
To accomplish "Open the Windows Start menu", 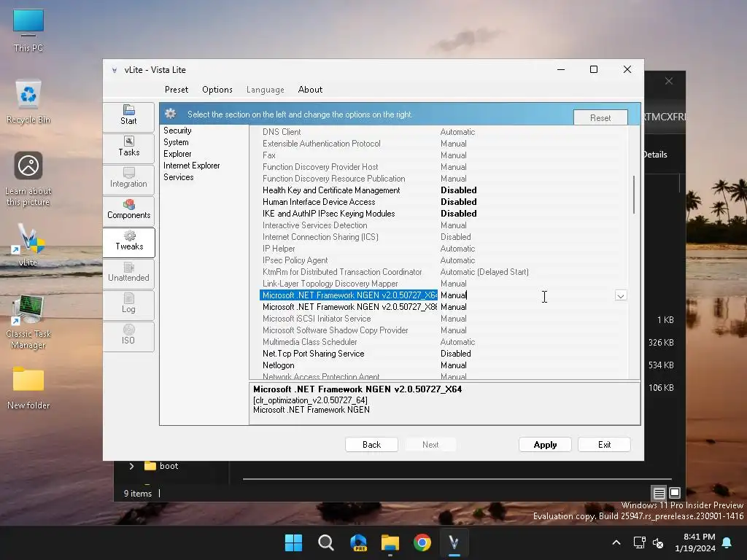I will 293,542.
